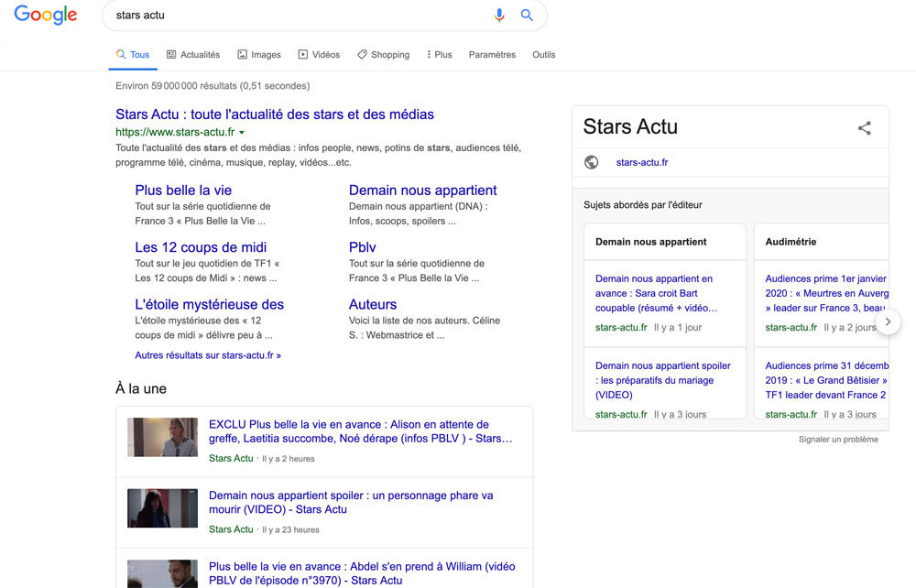The image size is (916, 588).
Task: Click thumbnail of the Abdel and William story
Action: (x=162, y=574)
